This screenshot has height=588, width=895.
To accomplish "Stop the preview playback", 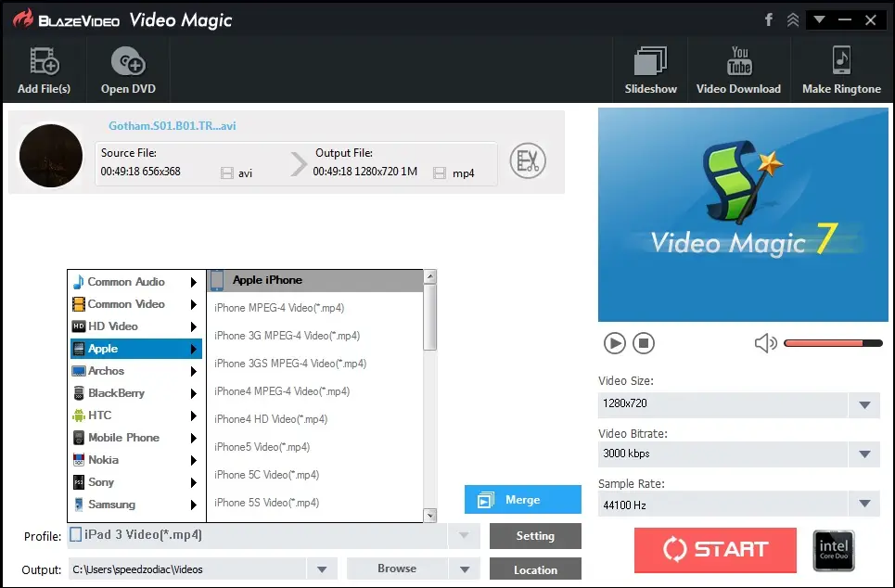I will pyautogui.click(x=644, y=343).
